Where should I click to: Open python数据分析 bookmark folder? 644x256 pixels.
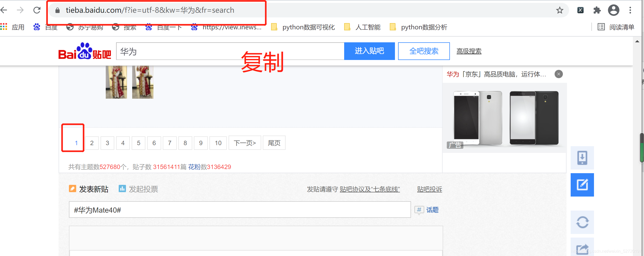418,27
